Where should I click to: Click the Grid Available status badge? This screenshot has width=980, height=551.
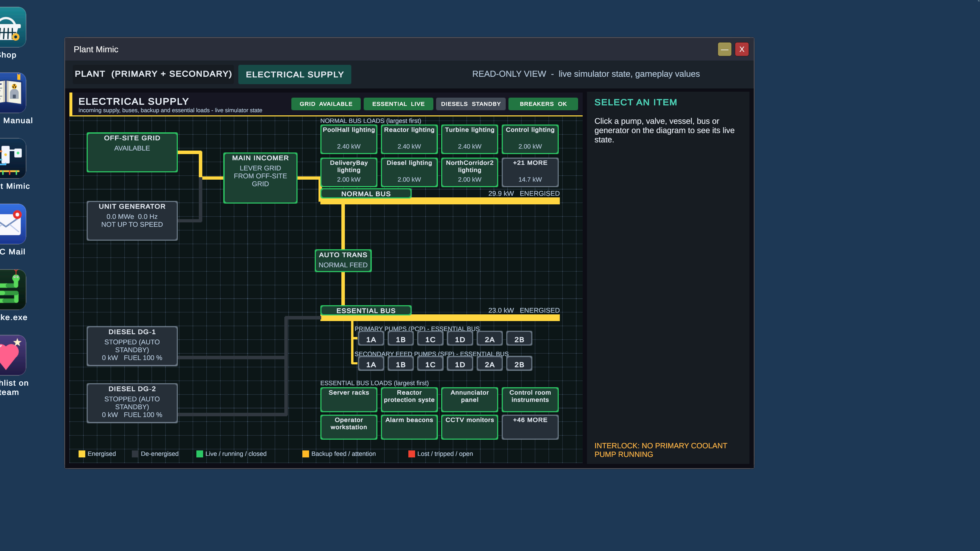tap(326, 104)
